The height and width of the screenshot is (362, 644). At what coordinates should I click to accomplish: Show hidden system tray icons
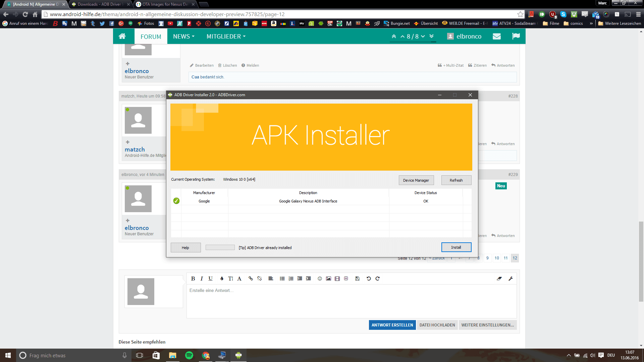pyautogui.click(x=569, y=355)
